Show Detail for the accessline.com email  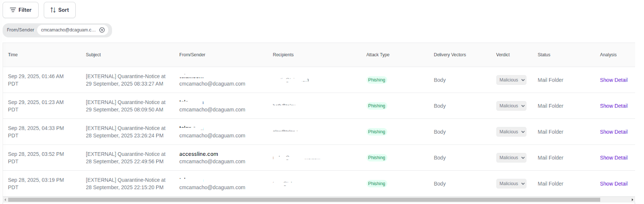tap(613, 158)
